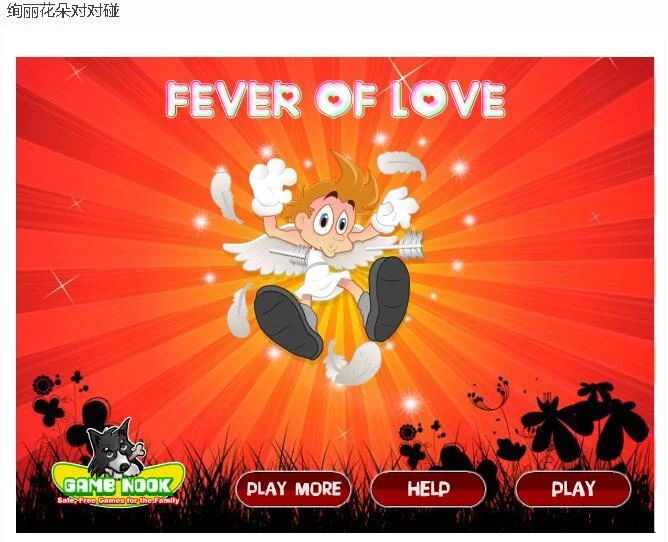Click the PLAY MORE button
Image resolution: width=668 pixels, height=542 pixels.
tap(294, 489)
